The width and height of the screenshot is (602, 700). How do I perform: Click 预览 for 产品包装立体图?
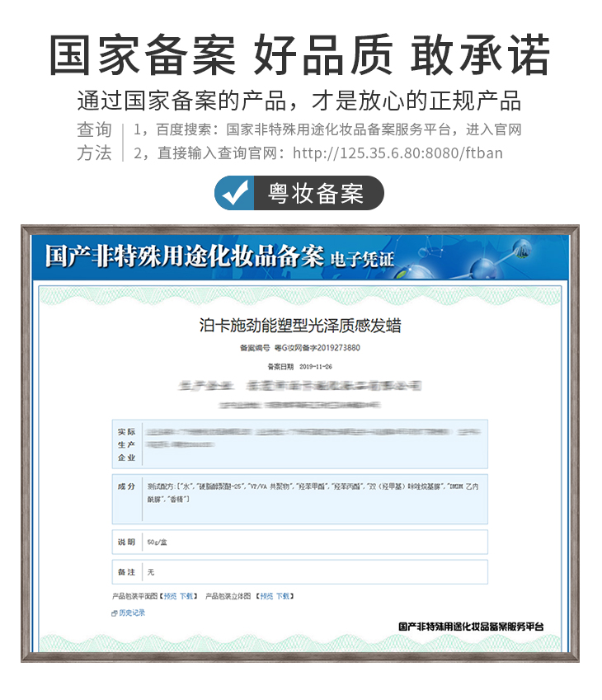(266, 595)
